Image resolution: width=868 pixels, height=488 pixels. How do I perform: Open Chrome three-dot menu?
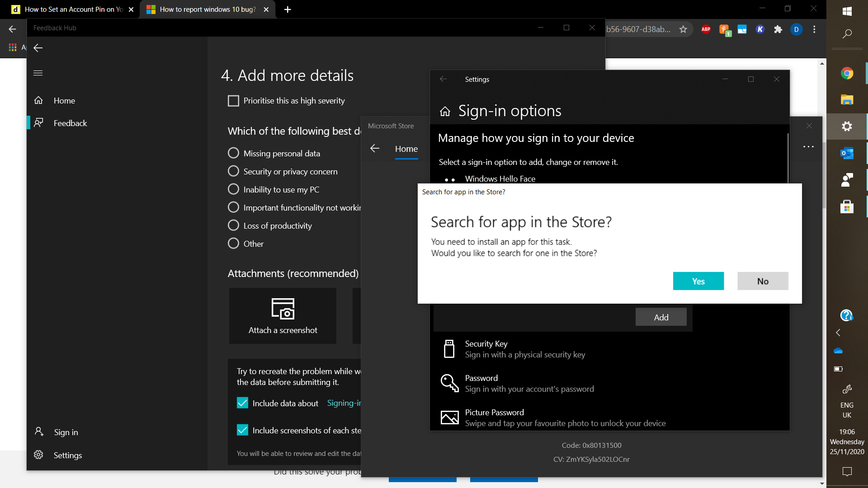coord(814,29)
